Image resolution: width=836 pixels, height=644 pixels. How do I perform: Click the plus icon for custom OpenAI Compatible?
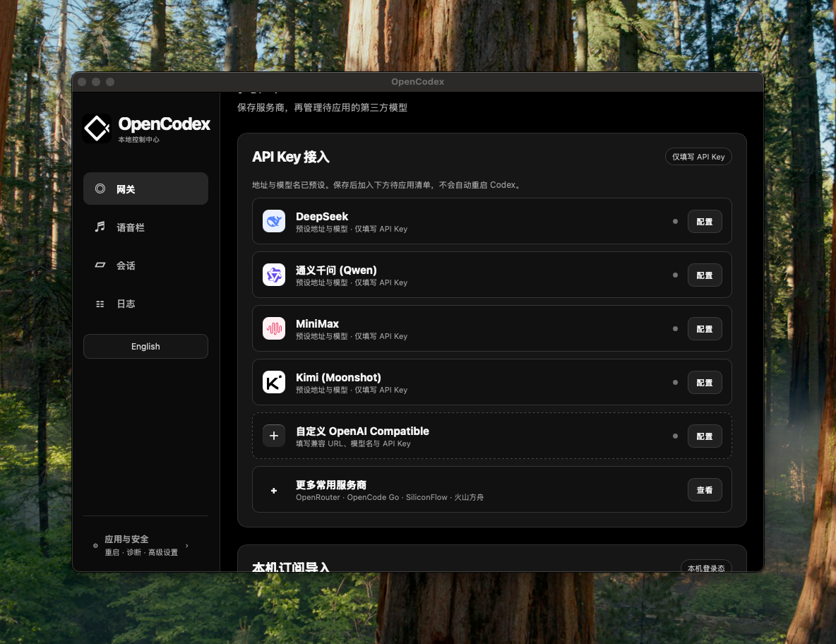click(274, 436)
